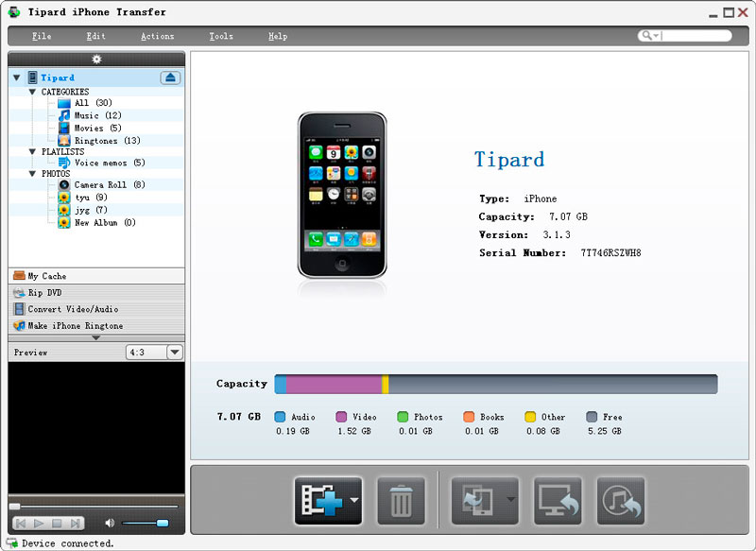Collapse the CATEGORIES tree node
The image size is (756, 551).
click(33, 92)
